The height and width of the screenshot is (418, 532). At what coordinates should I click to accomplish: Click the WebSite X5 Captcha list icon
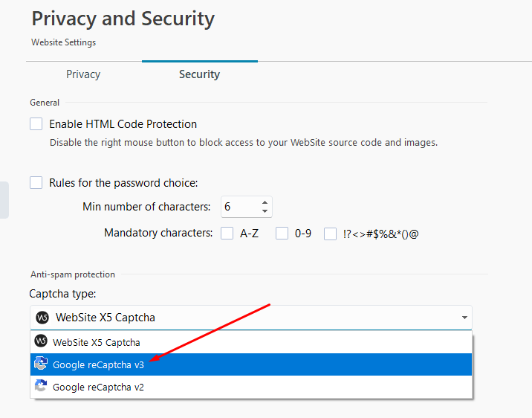41,342
